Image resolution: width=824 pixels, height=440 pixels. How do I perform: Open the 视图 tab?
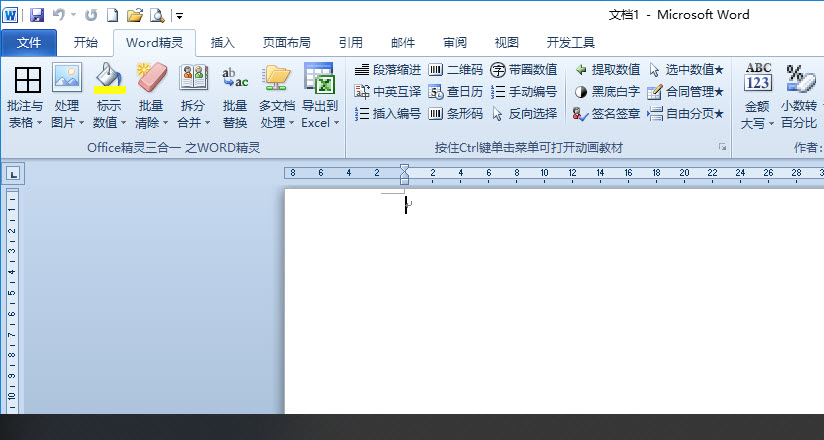click(507, 43)
